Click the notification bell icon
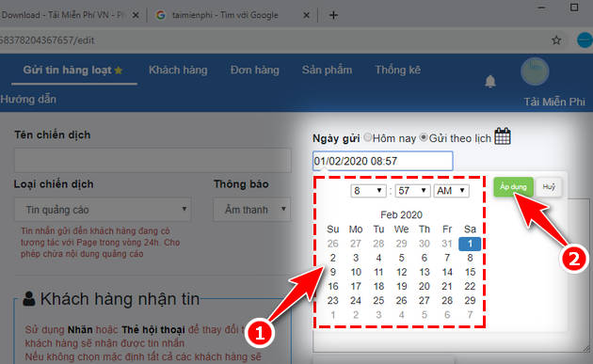The width and height of the screenshot is (593, 364). (490, 81)
